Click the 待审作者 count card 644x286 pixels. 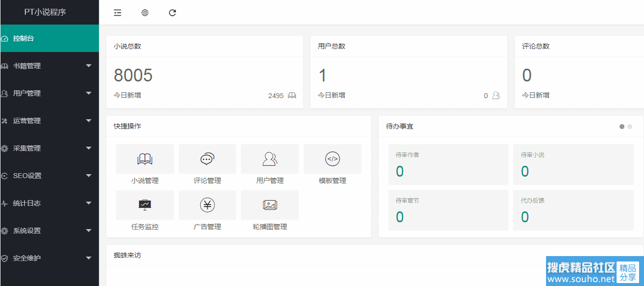click(x=448, y=165)
